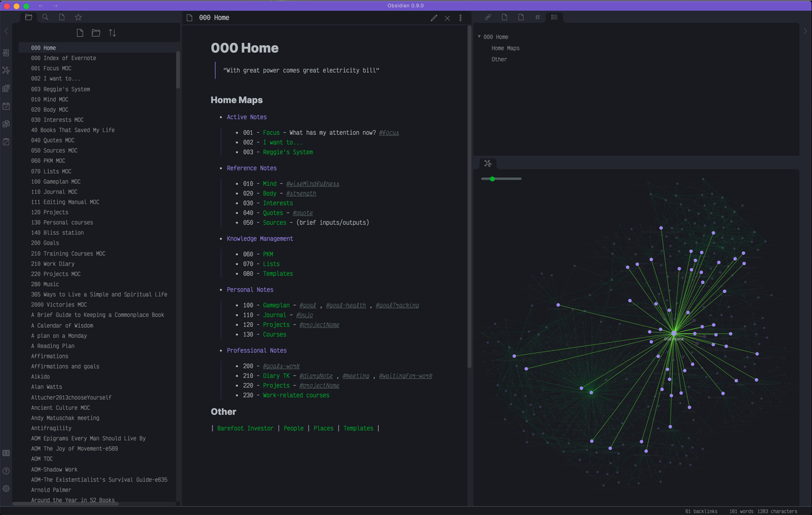The width and height of the screenshot is (812, 515).
Task: Open the quick switcher ribbon icon
Action: tap(6, 53)
